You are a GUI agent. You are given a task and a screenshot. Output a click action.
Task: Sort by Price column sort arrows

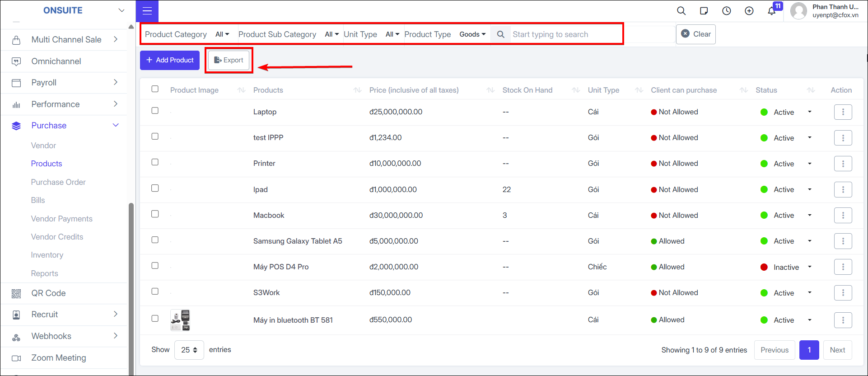coord(490,90)
